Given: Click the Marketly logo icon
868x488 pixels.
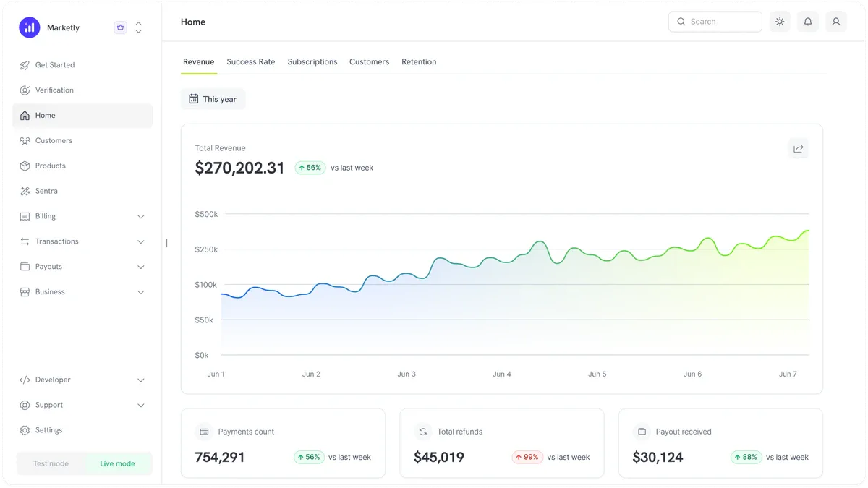Looking at the screenshot, I should click(30, 27).
